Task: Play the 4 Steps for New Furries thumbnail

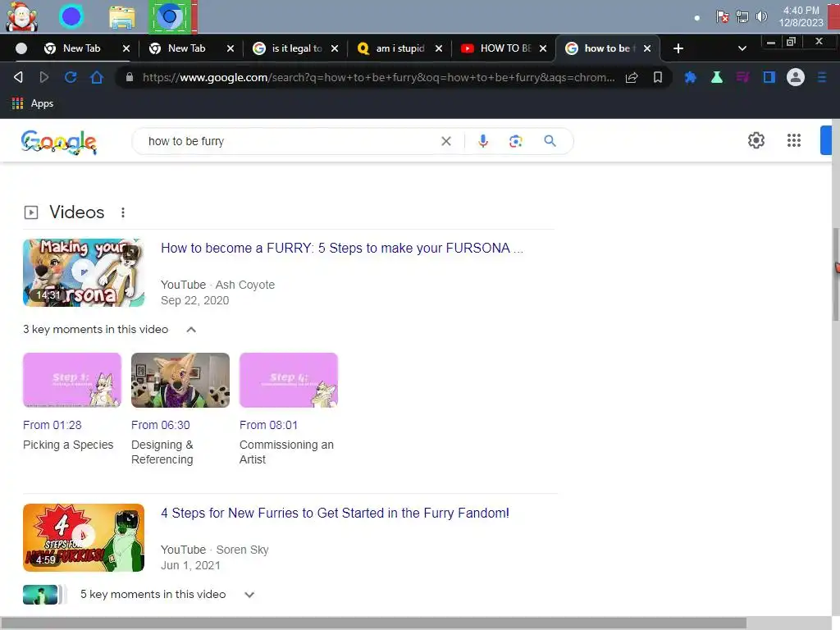Action: (84, 538)
